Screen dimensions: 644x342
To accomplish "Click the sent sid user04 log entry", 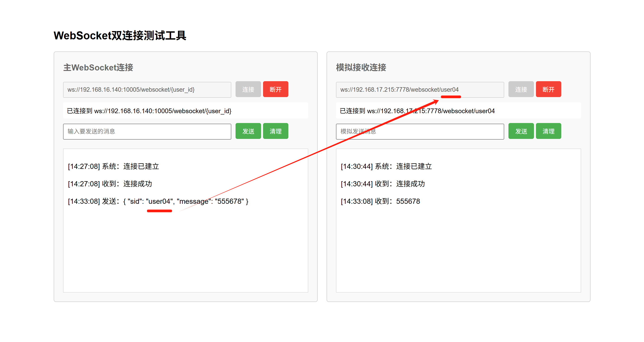I will [x=158, y=201].
